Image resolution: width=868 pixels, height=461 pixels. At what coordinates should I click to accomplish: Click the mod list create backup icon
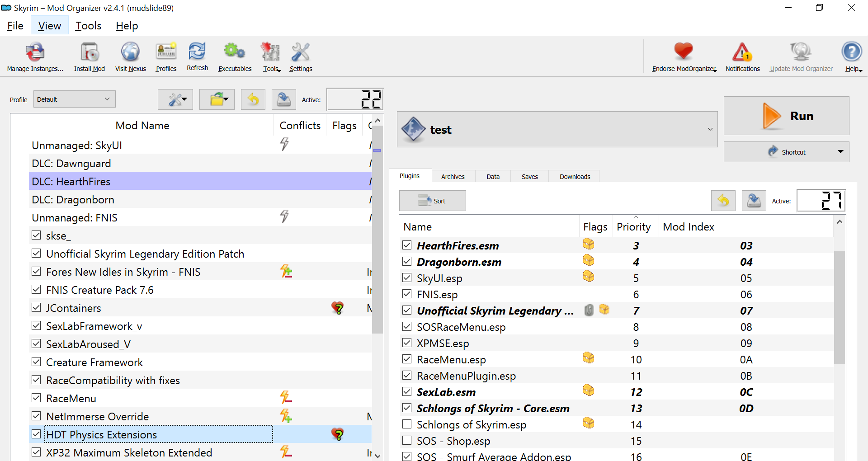coord(283,99)
